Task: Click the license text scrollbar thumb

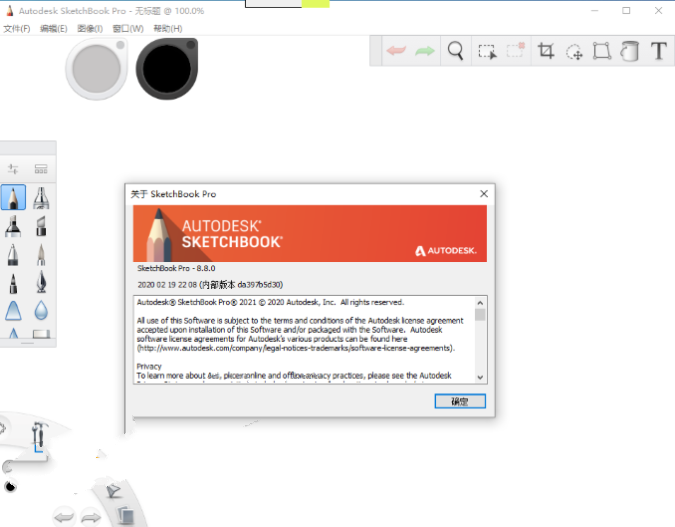Action: 480,315
